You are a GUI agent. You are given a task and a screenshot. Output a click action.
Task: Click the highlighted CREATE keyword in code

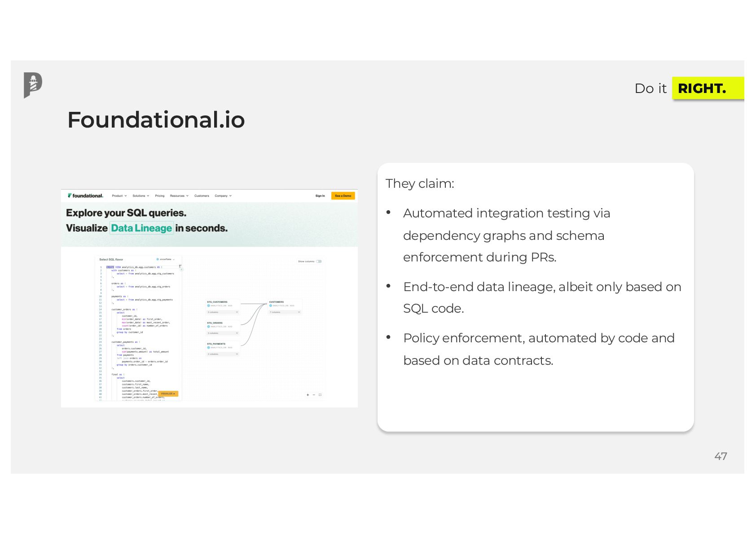coord(110,267)
